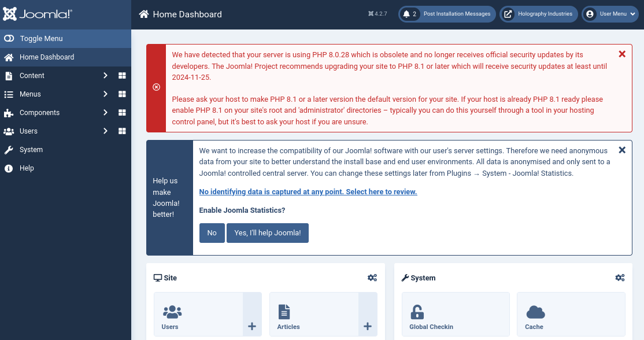Open Post Installation Messages

[447, 14]
